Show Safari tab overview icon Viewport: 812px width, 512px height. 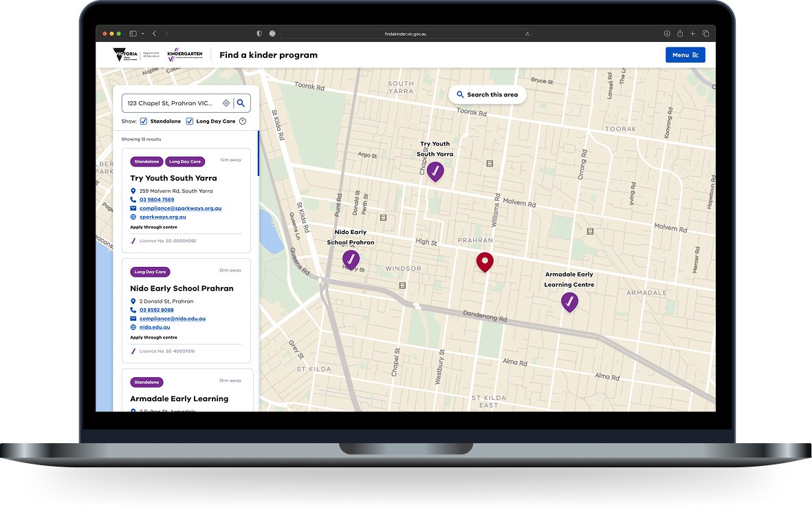tap(705, 34)
